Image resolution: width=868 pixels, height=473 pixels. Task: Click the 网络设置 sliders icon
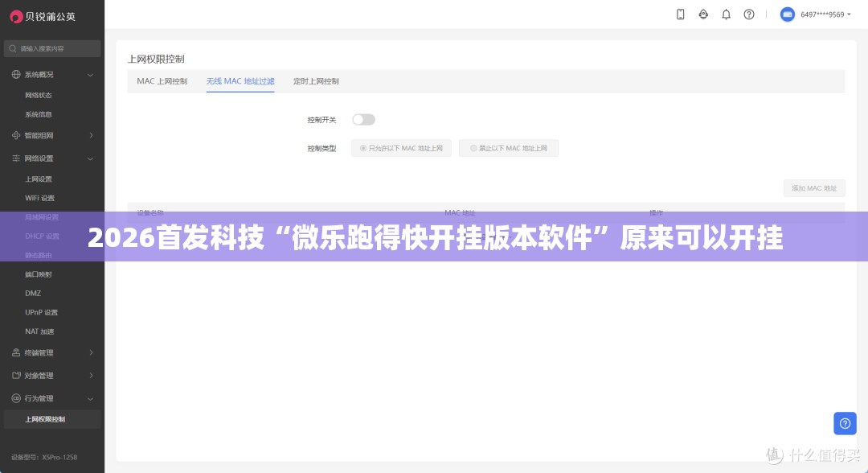click(x=16, y=158)
